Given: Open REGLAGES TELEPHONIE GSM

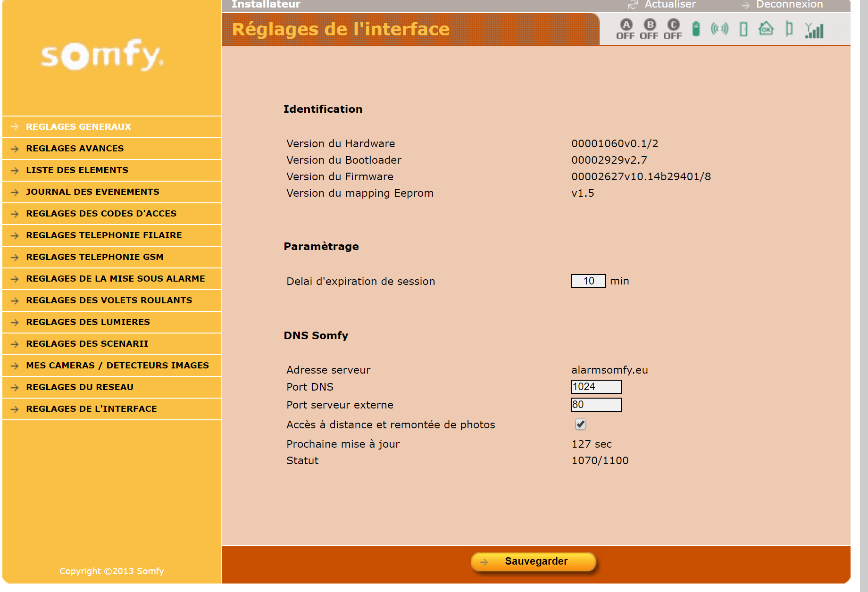Looking at the screenshot, I should coord(112,257).
